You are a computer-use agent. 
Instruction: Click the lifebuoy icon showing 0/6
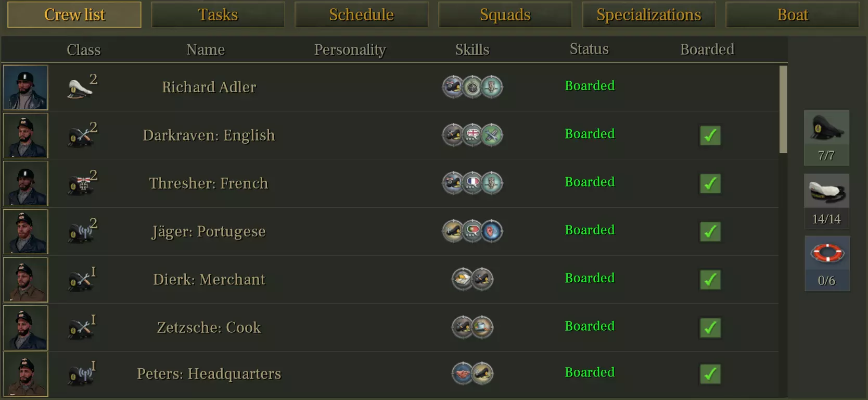point(827,254)
